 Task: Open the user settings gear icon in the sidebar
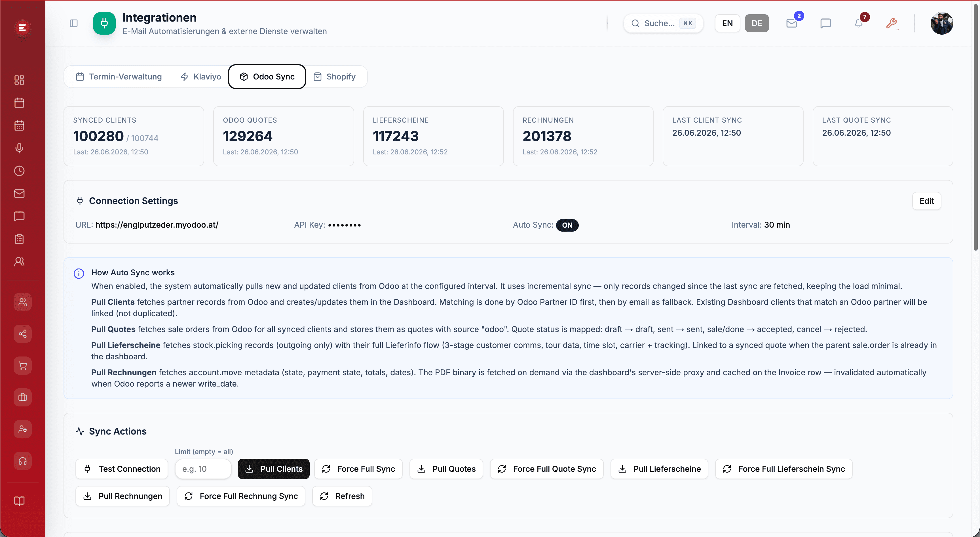(x=22, y=429)
